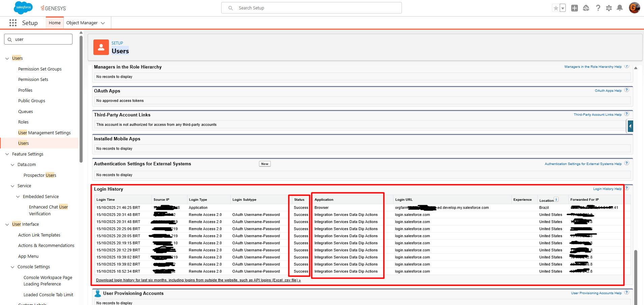Open Permission Sets in sidebar

pos(33,80)
